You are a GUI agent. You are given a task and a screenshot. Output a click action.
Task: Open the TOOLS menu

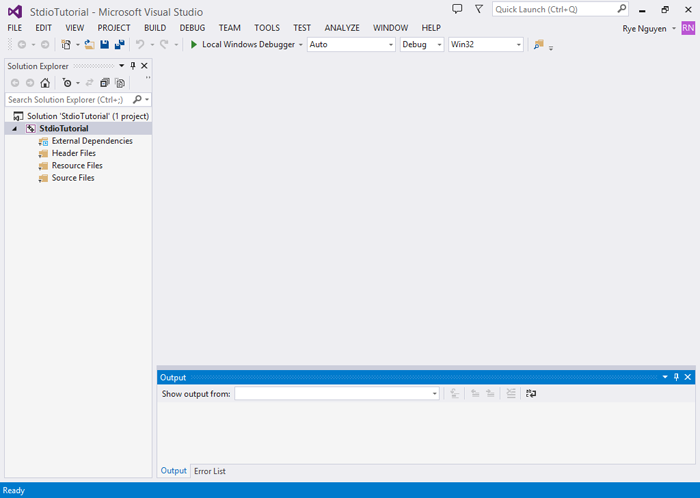tap(267, 28)
